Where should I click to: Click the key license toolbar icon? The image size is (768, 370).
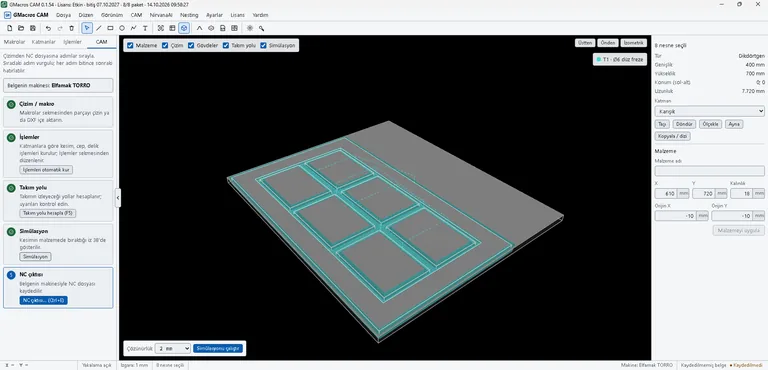[x=262, y=28]
